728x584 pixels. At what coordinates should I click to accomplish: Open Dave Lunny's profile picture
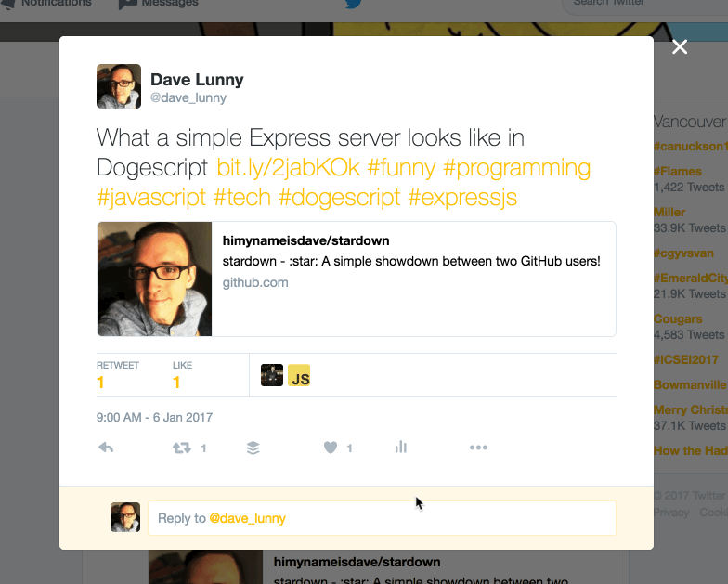click(119, 86)
